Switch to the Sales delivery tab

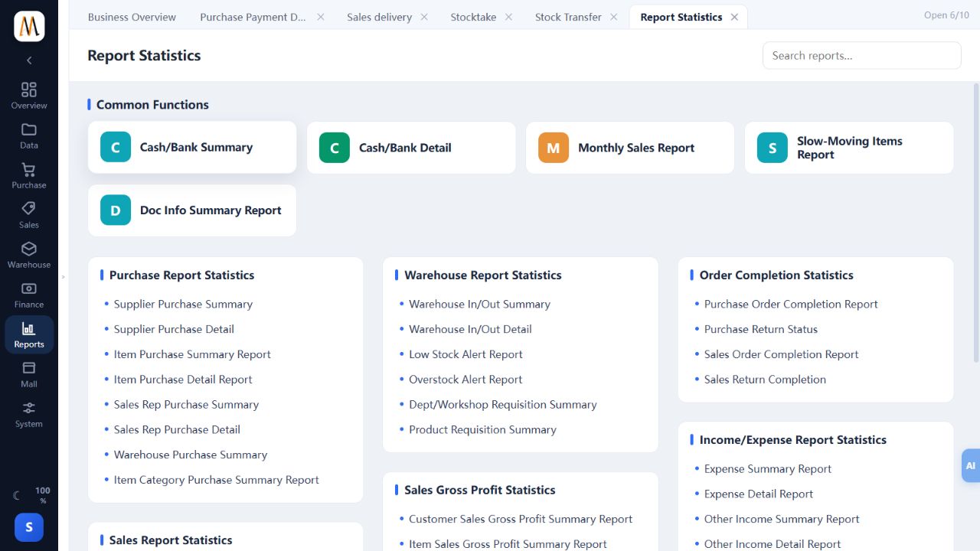tap(379, 17)
